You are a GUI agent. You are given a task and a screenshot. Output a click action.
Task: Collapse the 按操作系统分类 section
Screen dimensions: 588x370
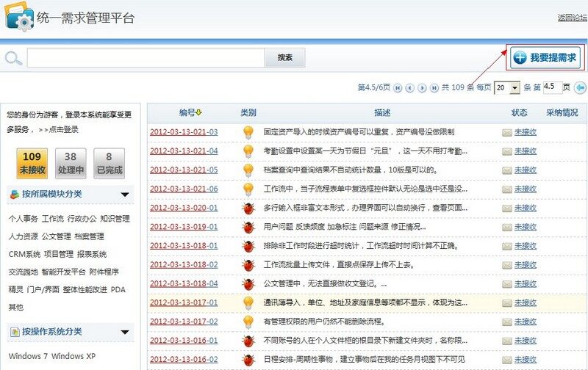click(x=125, y=332)
